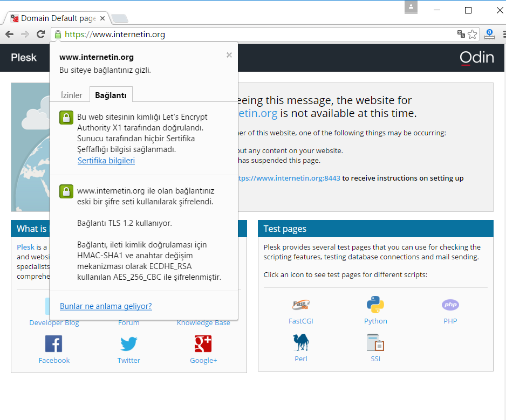Click the www.internetin.org popup heading
506x420 pixels.
tap(97, 57)
